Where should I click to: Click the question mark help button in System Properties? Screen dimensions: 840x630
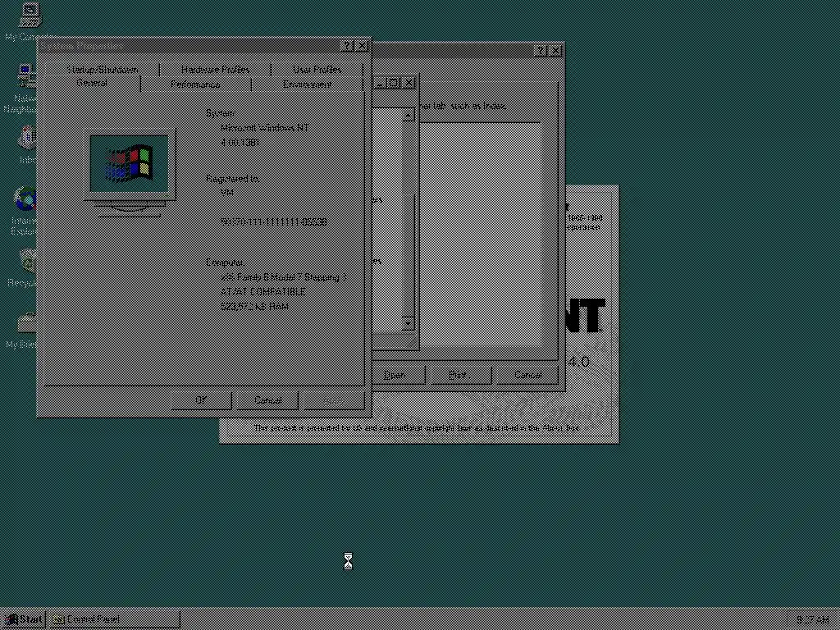(347, 46)
